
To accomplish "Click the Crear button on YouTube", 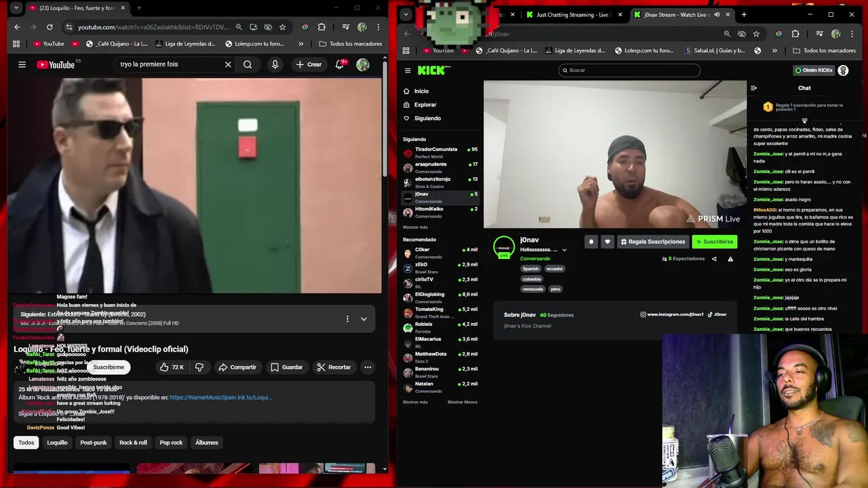I will (x=309, y=64).
